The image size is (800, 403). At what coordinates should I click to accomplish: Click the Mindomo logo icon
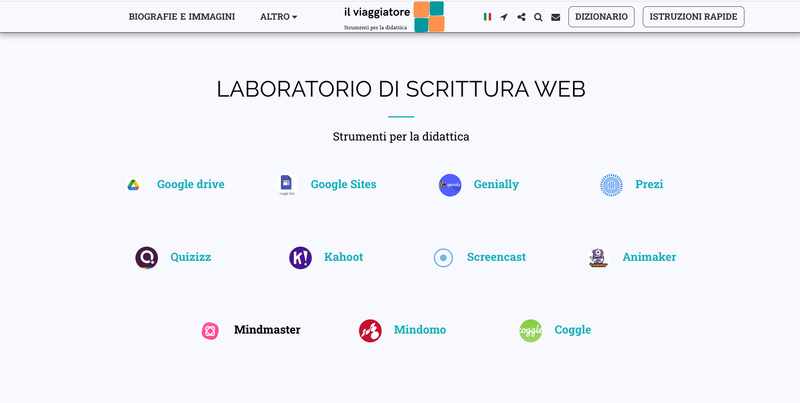click(x=370, y=330)
